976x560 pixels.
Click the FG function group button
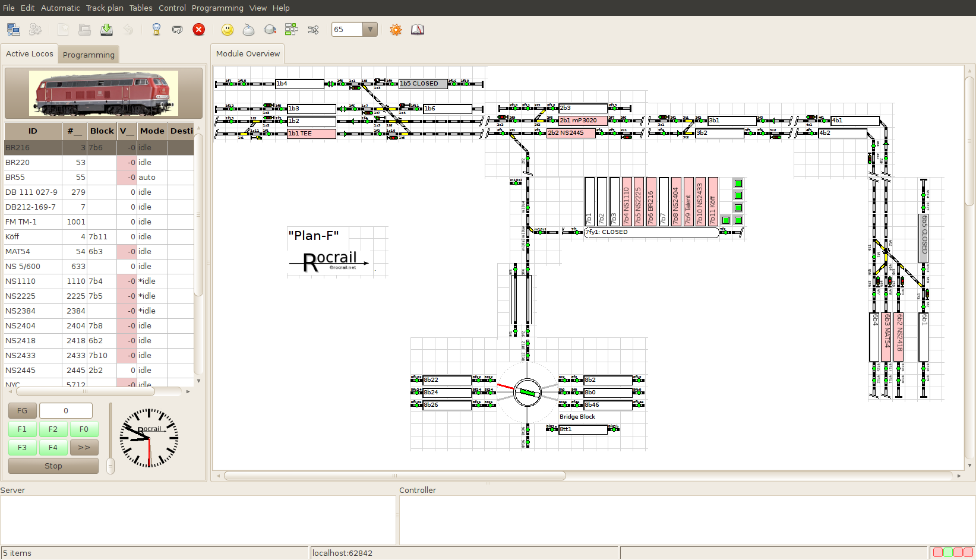click(x=23, y=411)
